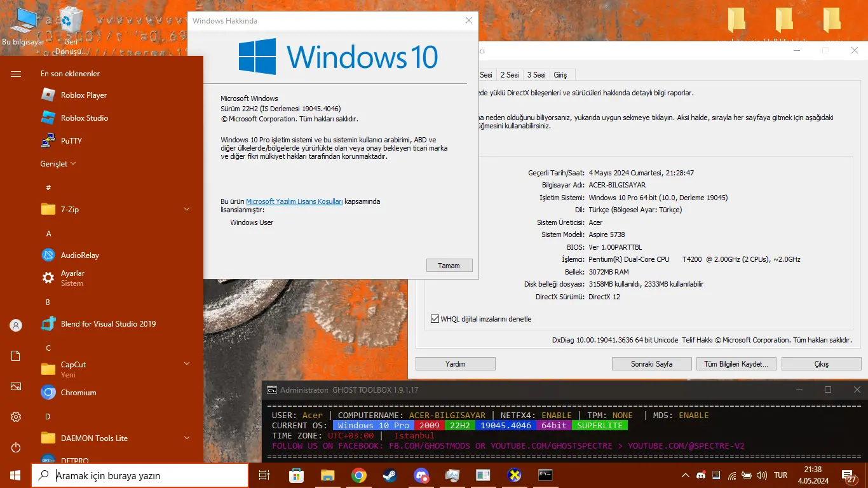Switch to the 3 Sesi tab
868x488 pixels.
pyautogui.click(x=536, y=75)
